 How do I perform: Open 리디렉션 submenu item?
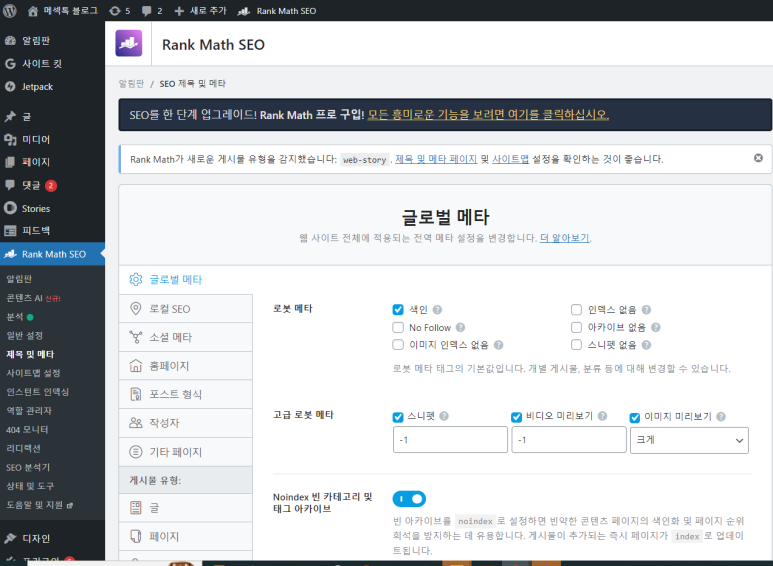tap(23, 448)
